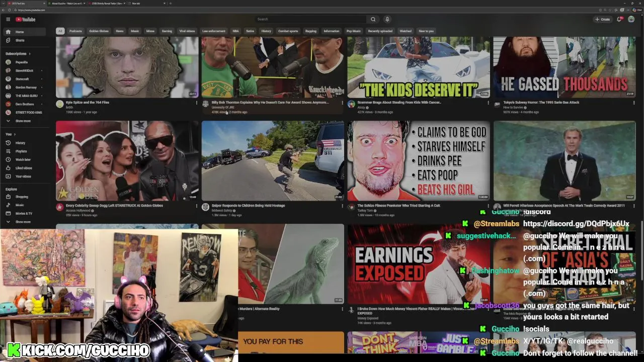The image size is (644, 362).
Task: Open the notifications bell
Action: click(620, 19)
